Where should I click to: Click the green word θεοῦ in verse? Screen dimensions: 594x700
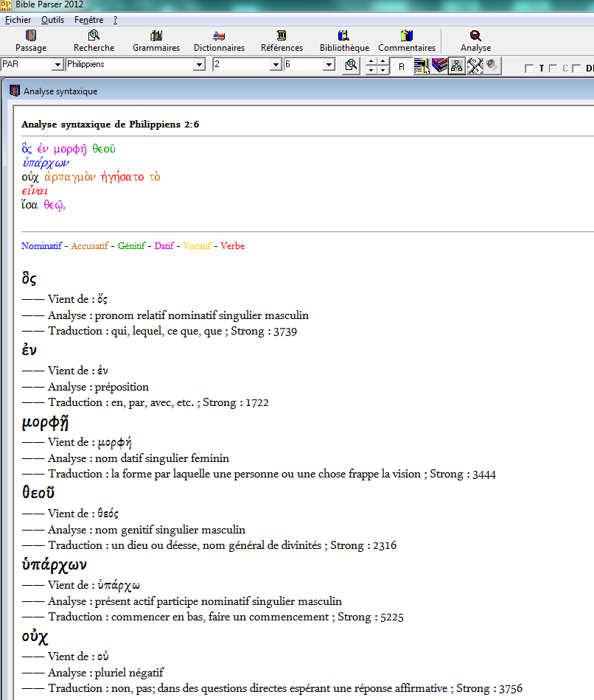pos(104,149)
